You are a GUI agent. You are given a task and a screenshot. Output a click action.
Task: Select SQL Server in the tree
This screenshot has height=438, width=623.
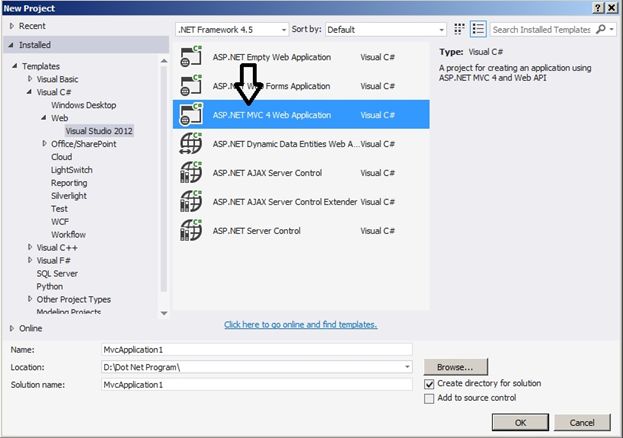pyautogui.click(x=57, y=273)
